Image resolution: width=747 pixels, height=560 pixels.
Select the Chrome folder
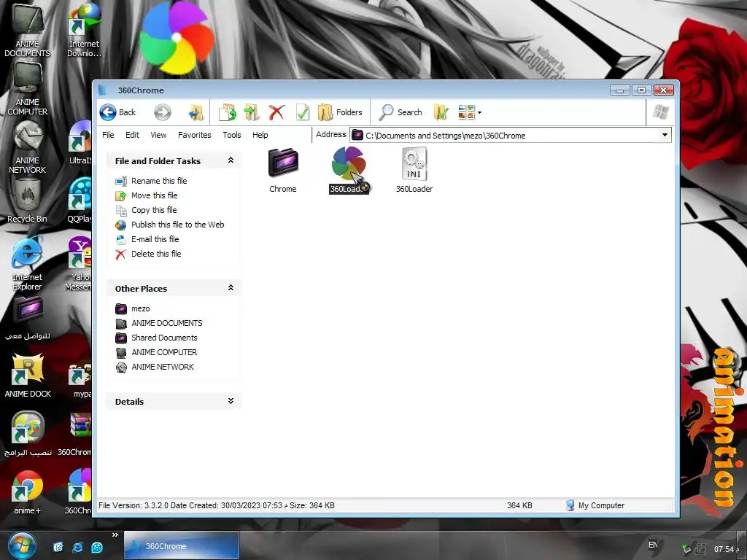point(283,170)
